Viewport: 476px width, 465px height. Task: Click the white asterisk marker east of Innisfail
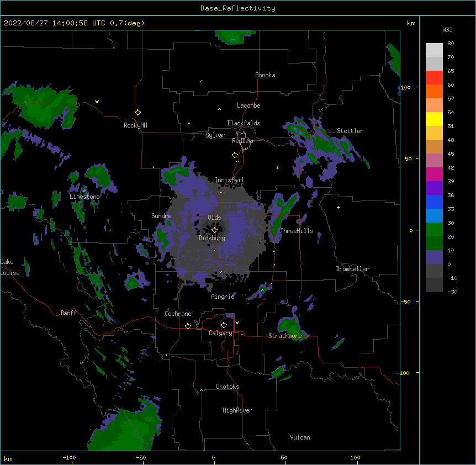pyautogui.click(x=277, y=167)
